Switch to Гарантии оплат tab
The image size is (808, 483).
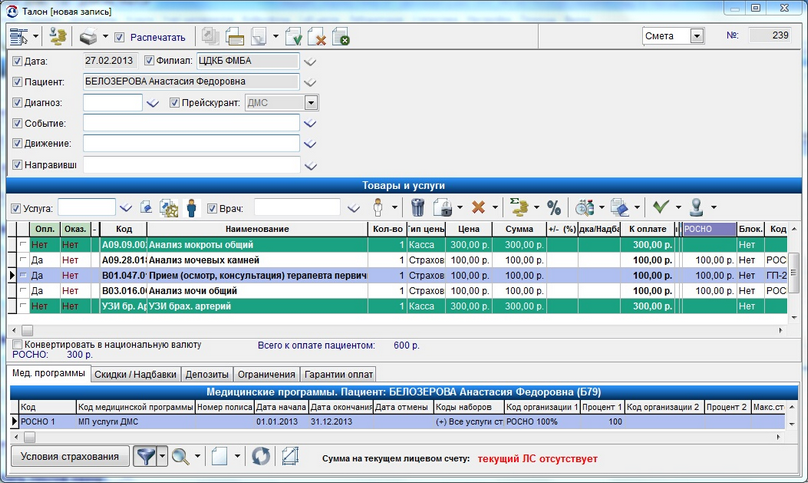click(339, 374)
